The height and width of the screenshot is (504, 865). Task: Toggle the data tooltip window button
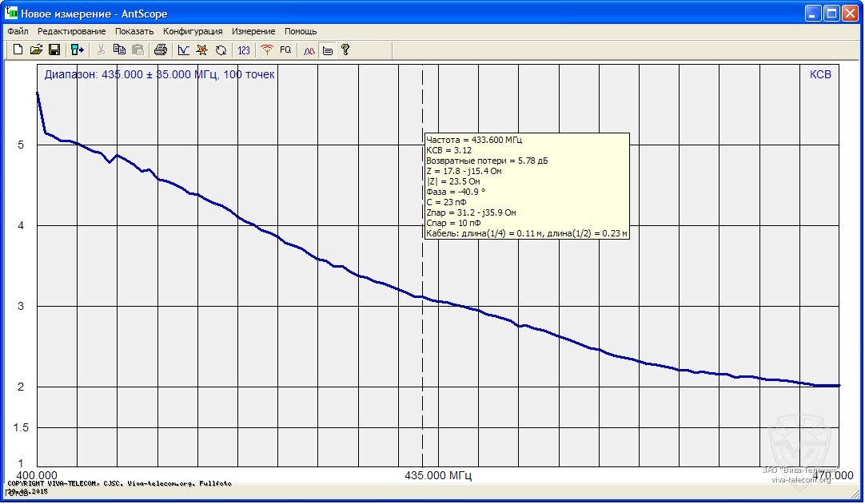327,50
